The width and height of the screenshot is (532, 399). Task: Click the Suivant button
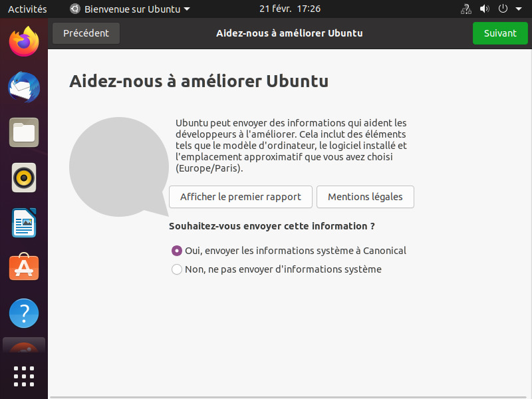(500, 33)
